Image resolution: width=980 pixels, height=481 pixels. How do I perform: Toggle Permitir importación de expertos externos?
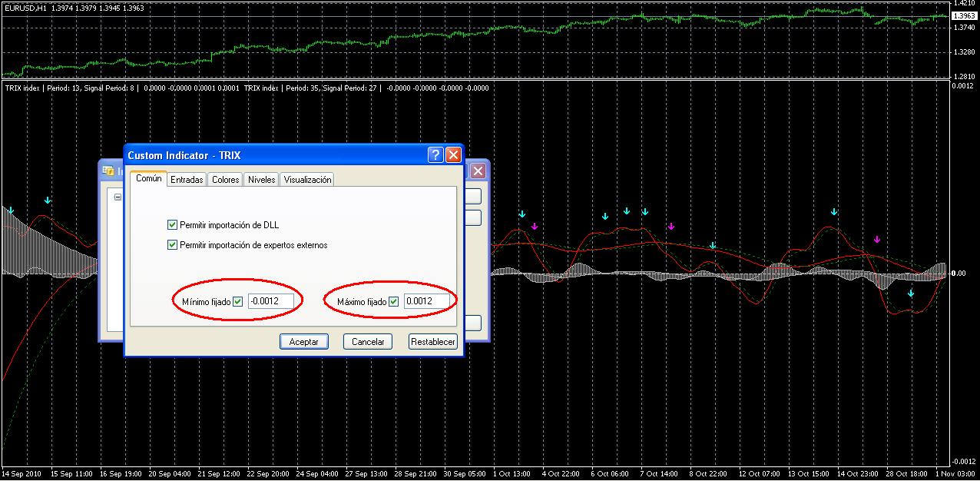172,245
